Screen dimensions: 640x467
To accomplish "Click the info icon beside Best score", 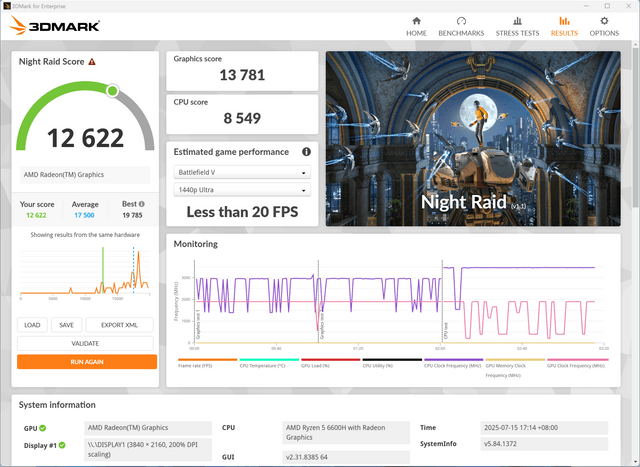I will tap(142, 204).
